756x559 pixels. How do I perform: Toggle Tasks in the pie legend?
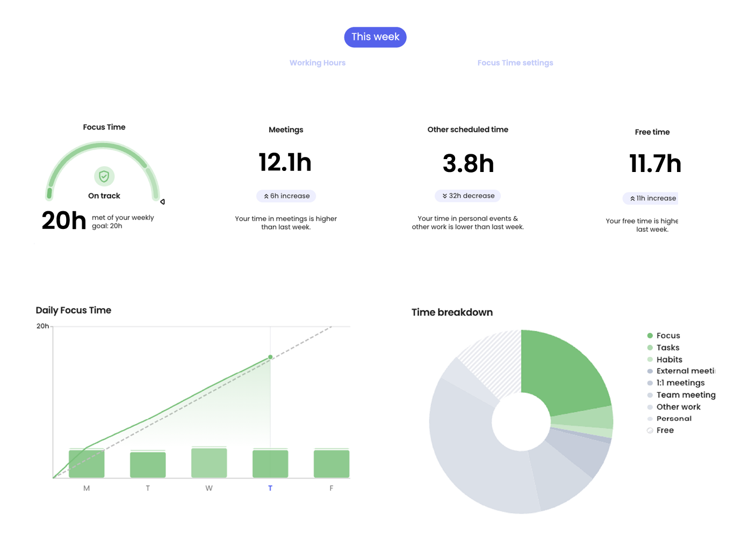tap(667, 348)
